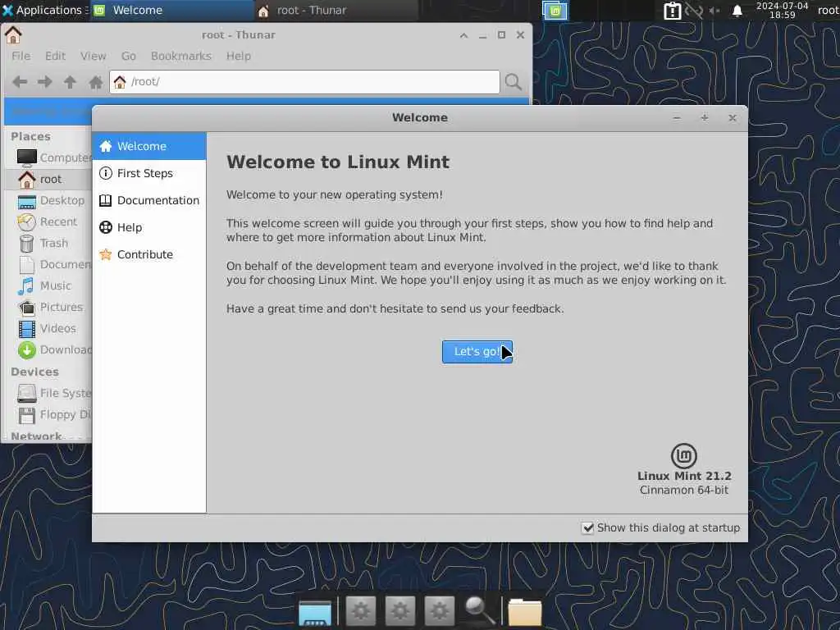Open the Help section in Welcome sidebar

coord(149,227)
